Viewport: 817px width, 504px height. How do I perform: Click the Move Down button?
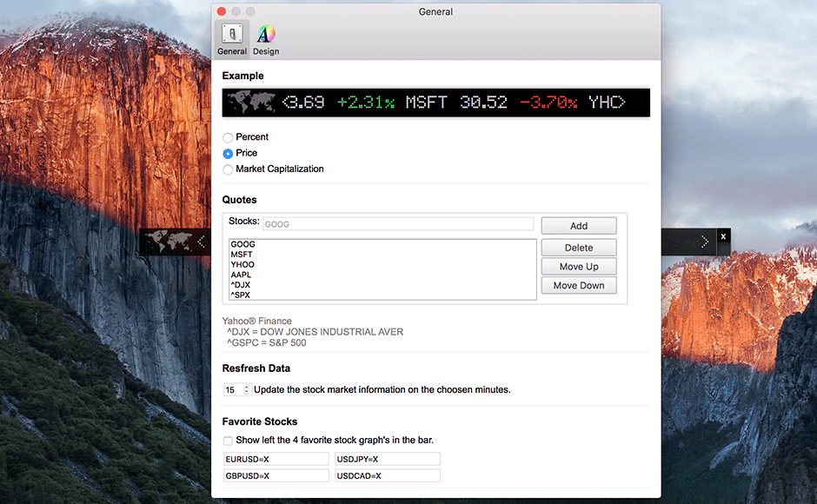pos(578,285)
